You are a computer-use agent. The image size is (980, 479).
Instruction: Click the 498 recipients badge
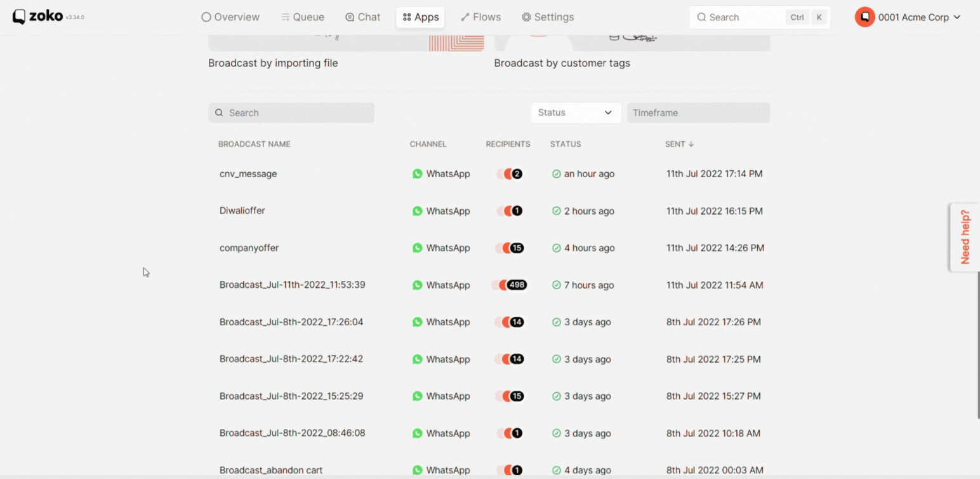click(517, 285)
